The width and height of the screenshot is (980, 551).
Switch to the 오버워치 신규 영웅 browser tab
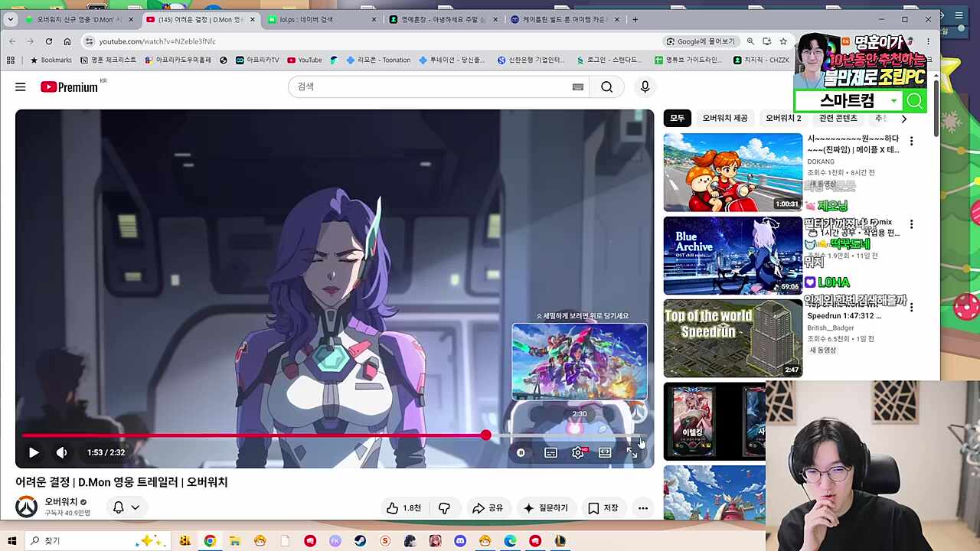[x=79, y=19]
